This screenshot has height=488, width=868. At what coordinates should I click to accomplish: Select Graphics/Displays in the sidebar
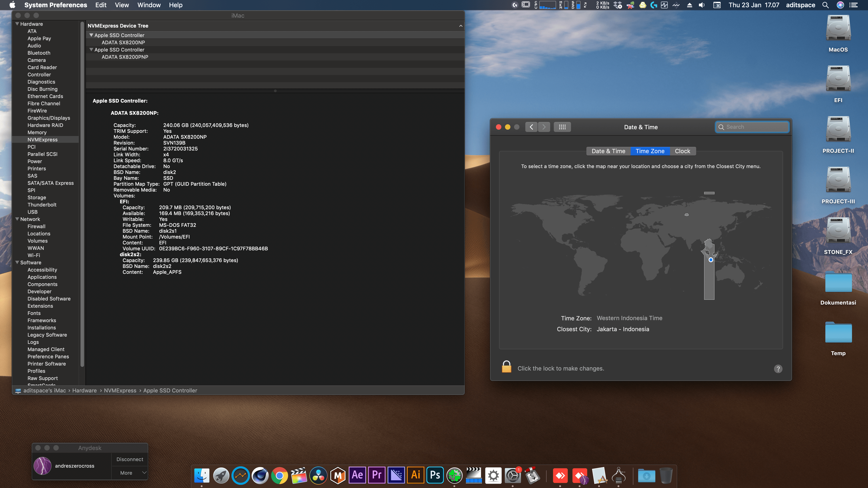pyautogui.click(x=49, y=118)
